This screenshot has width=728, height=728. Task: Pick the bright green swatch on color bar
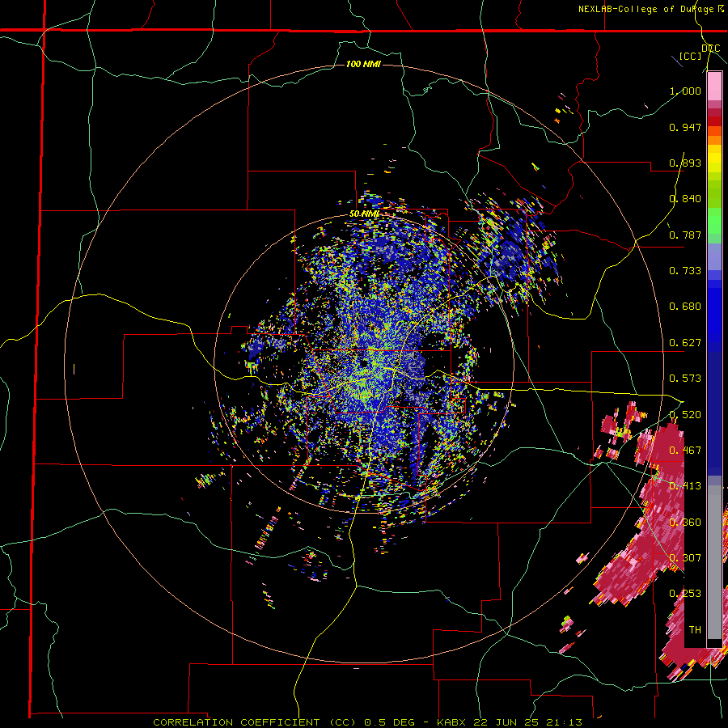point(714,221)
